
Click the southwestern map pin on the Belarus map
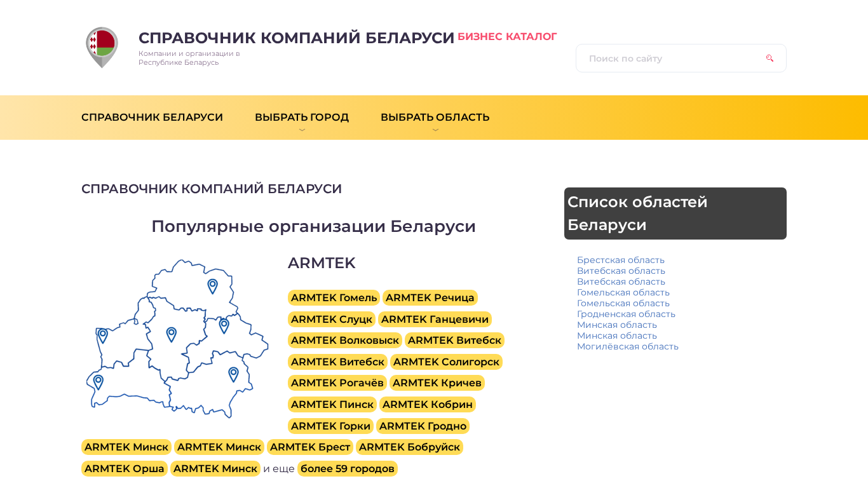(x=98, y=383)
